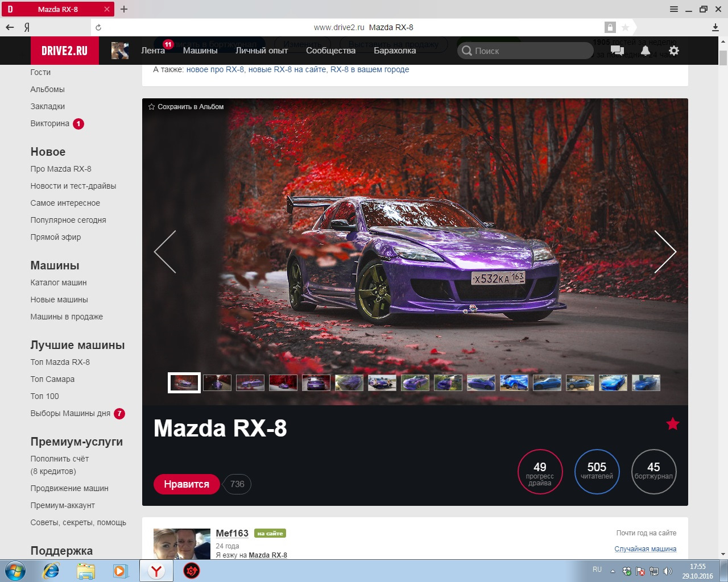Switch to the Барахолка section
This screenshot has width=728, height=582.
point(395,51)
